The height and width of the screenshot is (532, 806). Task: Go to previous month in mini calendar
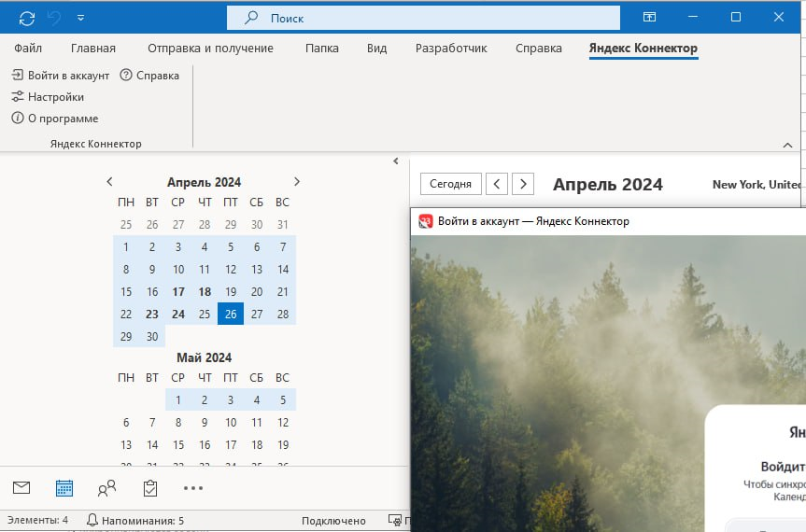point(110,182)
